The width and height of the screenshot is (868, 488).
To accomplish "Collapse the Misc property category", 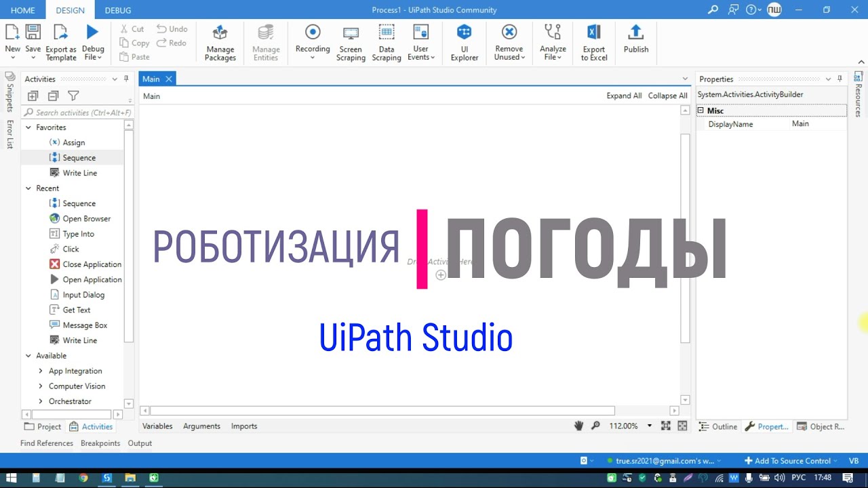I will [701, 110].
